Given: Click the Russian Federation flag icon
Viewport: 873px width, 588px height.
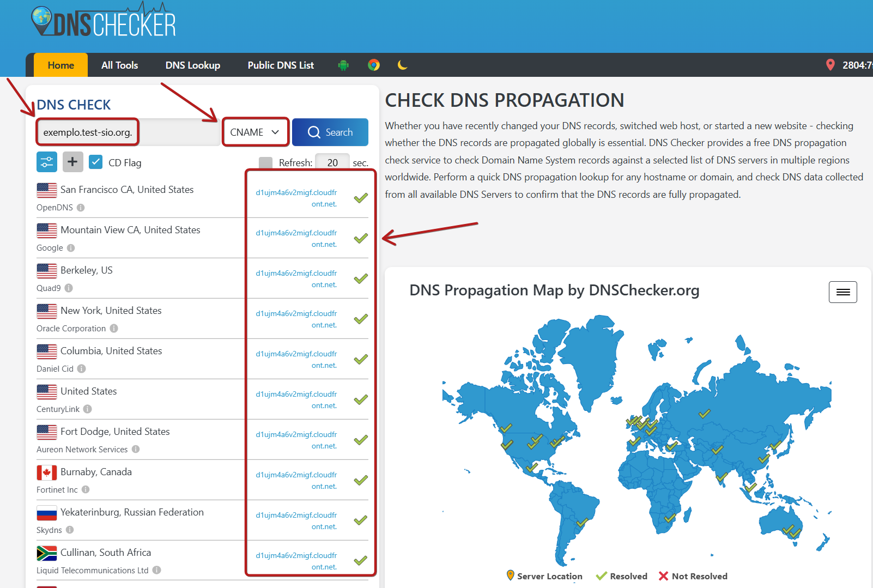Looking at the screenshot, I should (x=47, y=513).
